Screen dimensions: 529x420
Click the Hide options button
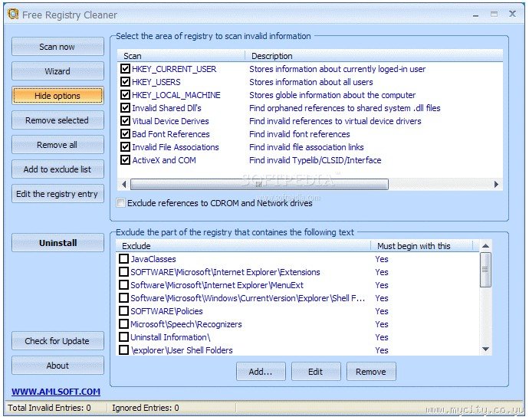point(58,96)
